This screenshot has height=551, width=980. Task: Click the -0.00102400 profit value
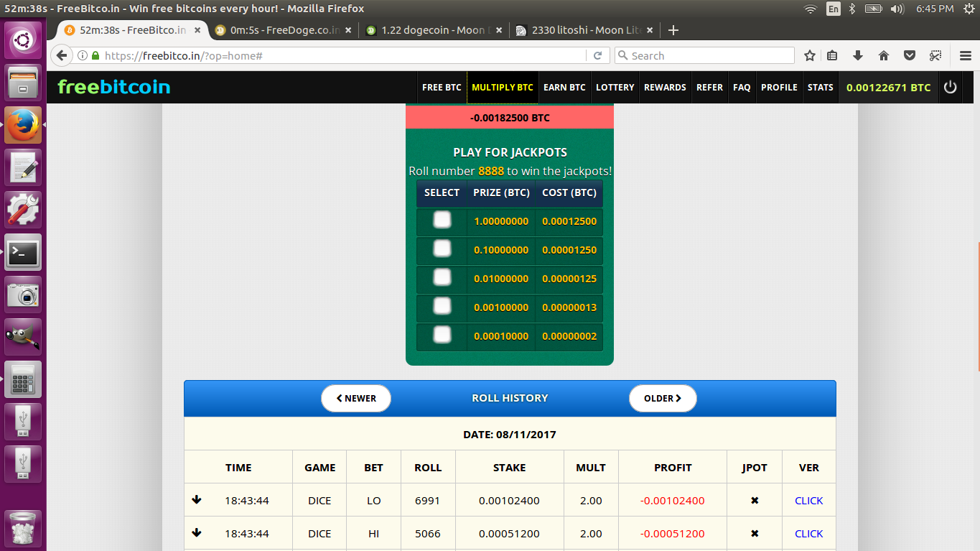point(673,501)
